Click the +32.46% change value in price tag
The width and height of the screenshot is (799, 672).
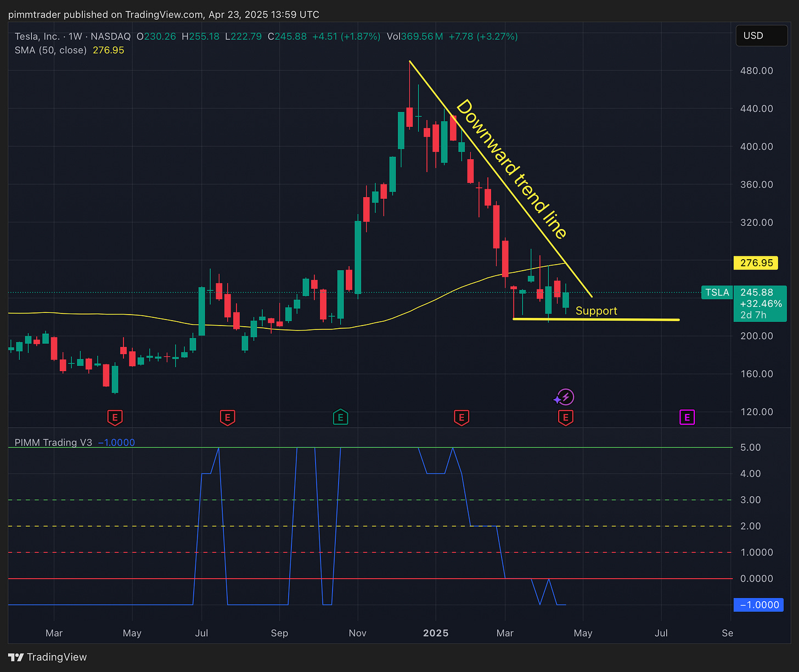tap(761, 304)
